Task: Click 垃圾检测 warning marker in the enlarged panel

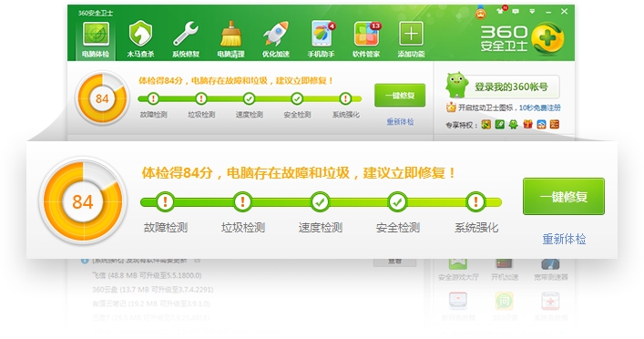Action: pos(242,201)
